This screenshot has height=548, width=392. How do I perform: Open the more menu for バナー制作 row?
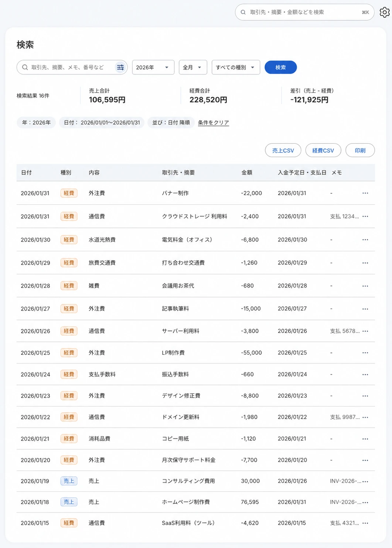[x=365, y=193]
